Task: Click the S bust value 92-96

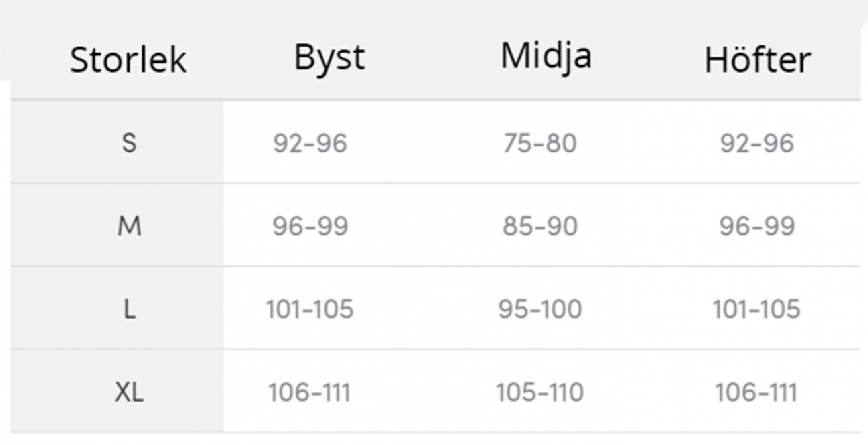Action: point(310,143)
